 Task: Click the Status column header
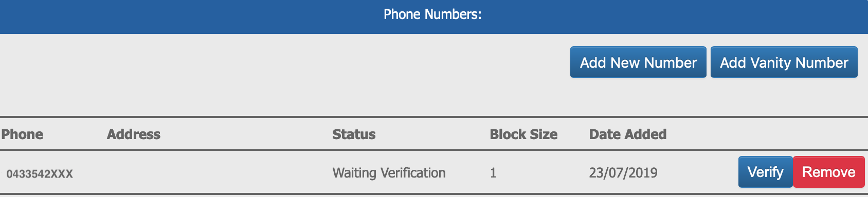pyautogui.click(x=354, y=134)
